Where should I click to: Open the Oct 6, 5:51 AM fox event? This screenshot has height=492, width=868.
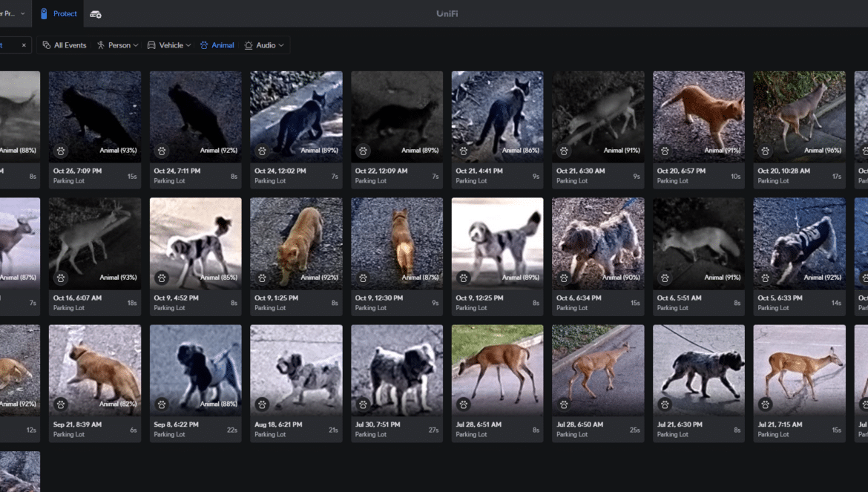point(699,243)
